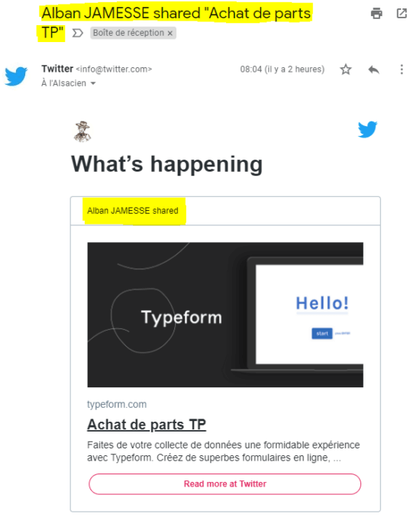Click the Alban JAMESSE shared header
The image size is (420, 524).
tap(133, 211)
